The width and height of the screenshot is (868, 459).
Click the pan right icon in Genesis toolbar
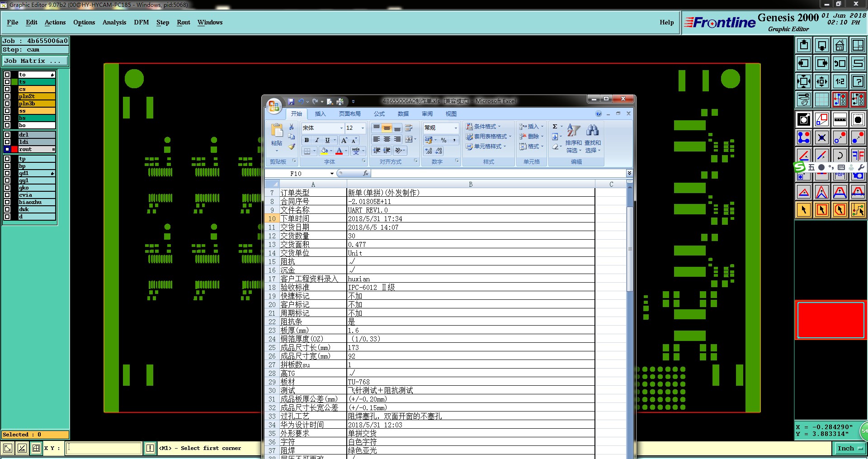coord(821,63)
